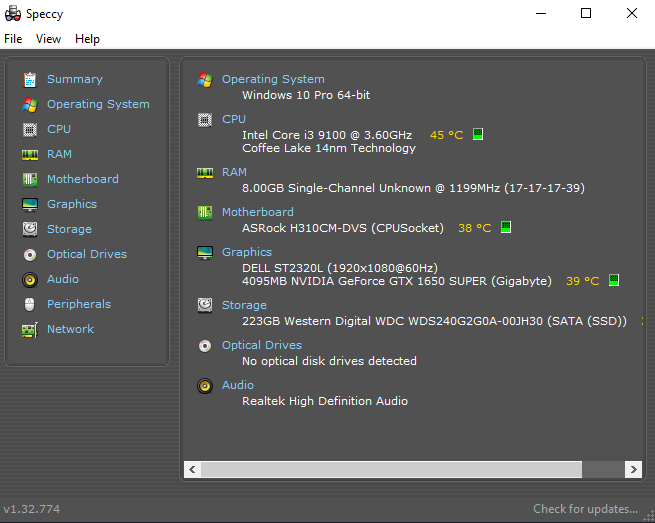
Task: Click the 8.00GB Single-Channel RAM details text
Action: [413, 188]
